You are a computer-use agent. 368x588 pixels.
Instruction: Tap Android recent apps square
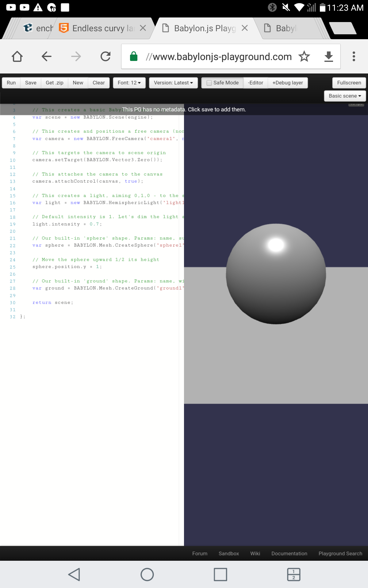220,575
